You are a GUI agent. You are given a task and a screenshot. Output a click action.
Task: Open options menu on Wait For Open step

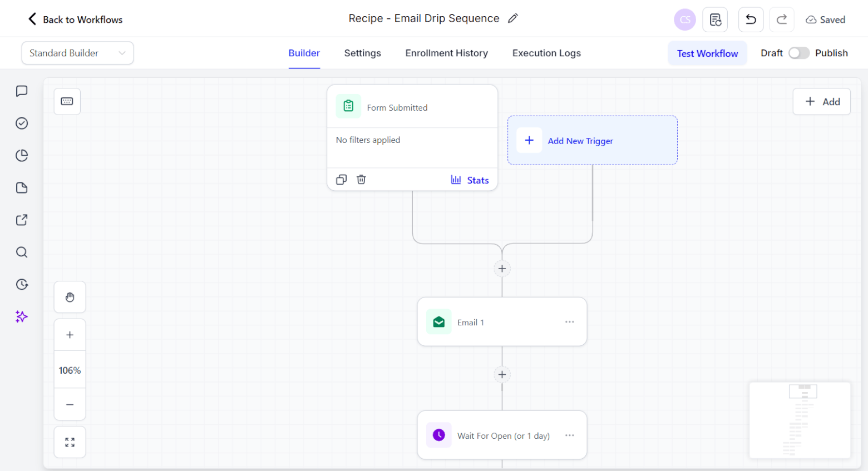pyautogui.click(x=569, y=435)
